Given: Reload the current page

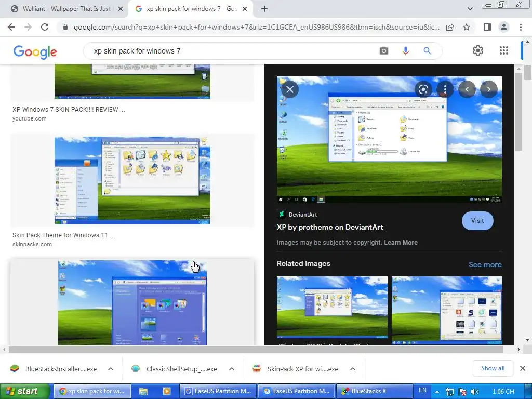Looking at the screenshot, I should (x=45, y=27).
